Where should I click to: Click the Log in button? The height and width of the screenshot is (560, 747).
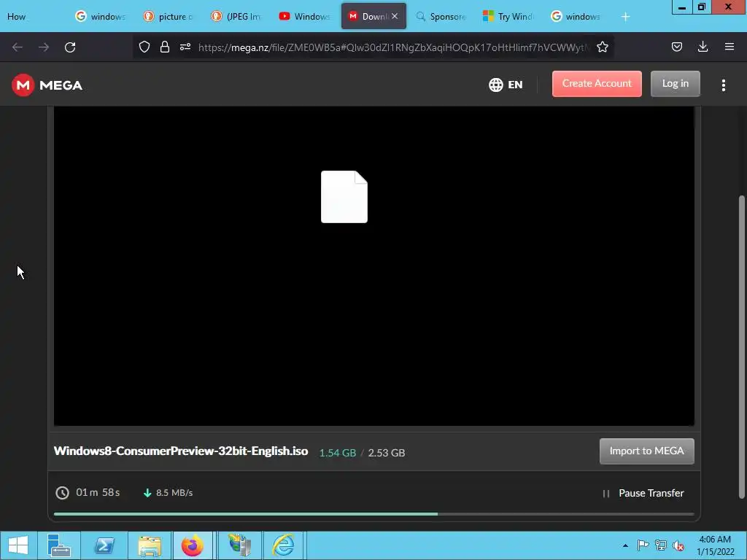click(x=675, y=84)
